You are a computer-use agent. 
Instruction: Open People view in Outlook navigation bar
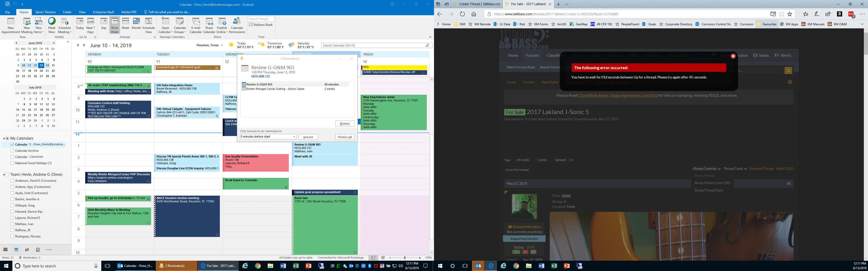pyautogui.click(x=27, y=250)
